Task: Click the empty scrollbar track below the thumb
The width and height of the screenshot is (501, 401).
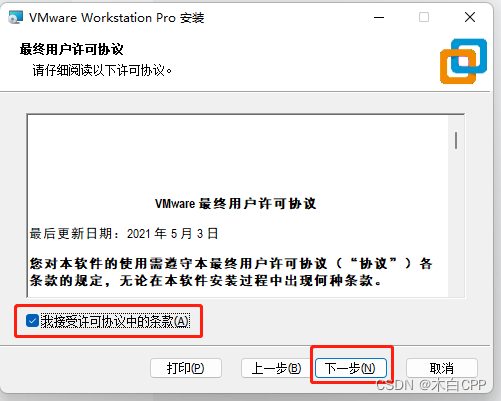Action: [x=456, y=223]
